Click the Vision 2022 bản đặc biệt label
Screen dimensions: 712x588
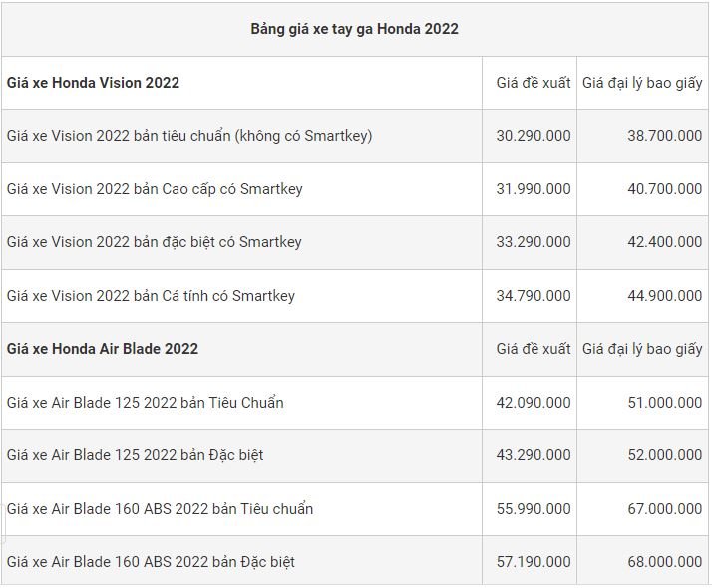coord(154,242)
